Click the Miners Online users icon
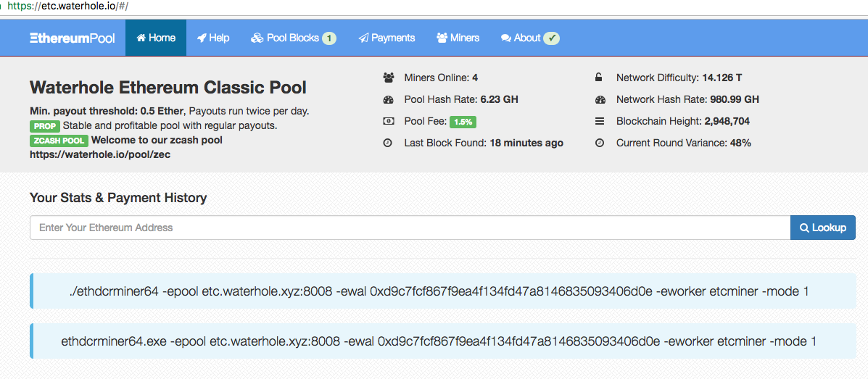Screen dimensions: 868x379 coord(388,78)
